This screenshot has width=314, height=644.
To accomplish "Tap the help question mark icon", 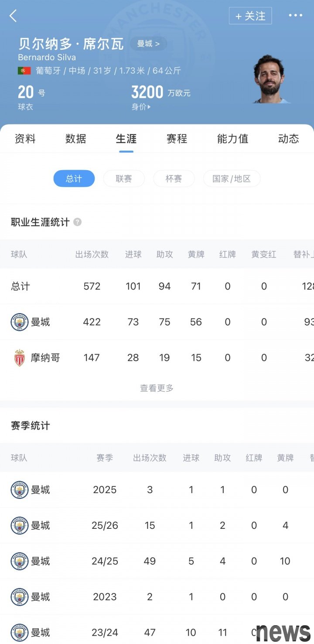I will [x=77, y=222].
